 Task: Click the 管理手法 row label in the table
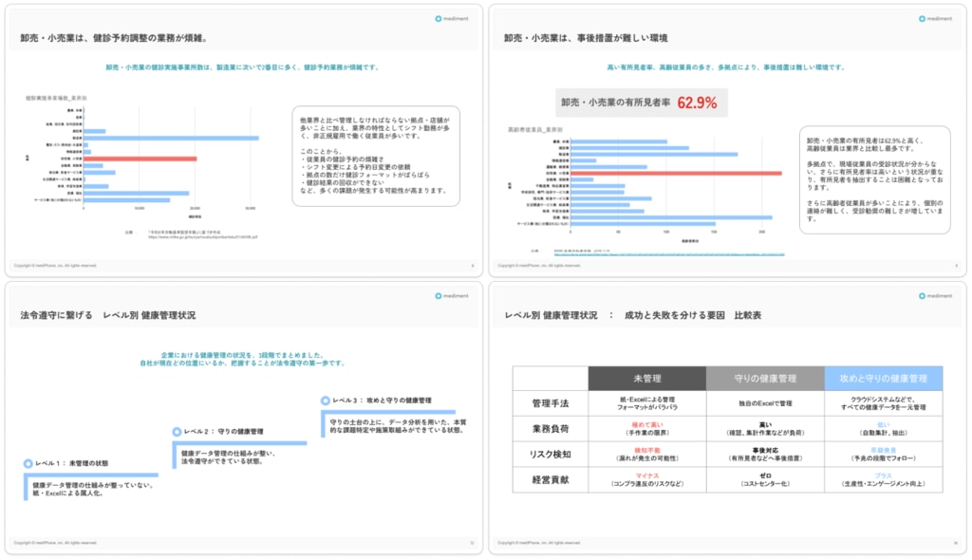550,403
